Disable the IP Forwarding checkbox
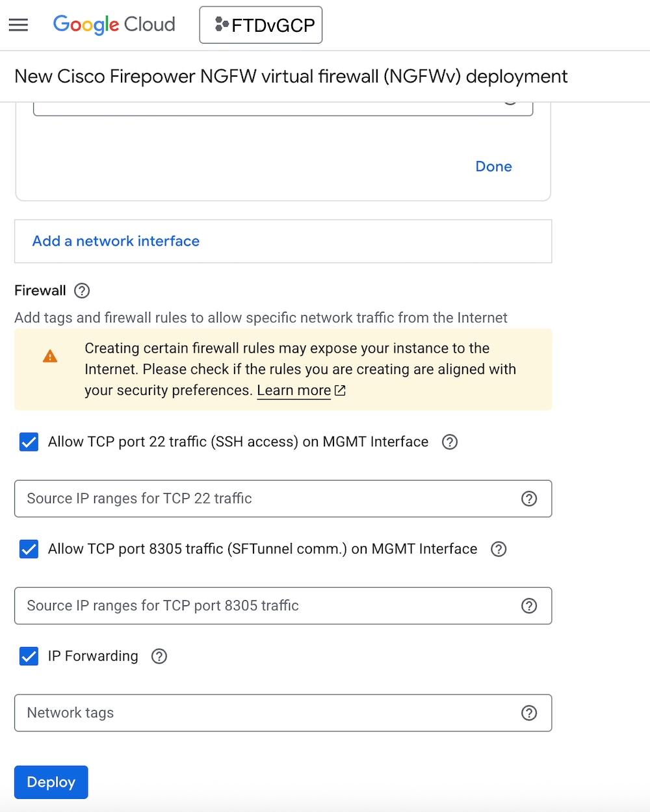 [29, 656]
